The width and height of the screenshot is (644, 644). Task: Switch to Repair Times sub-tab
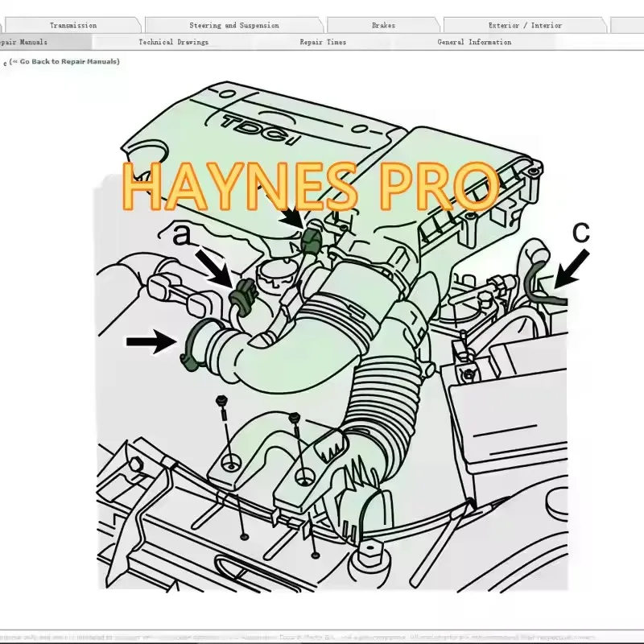[323, 42]
